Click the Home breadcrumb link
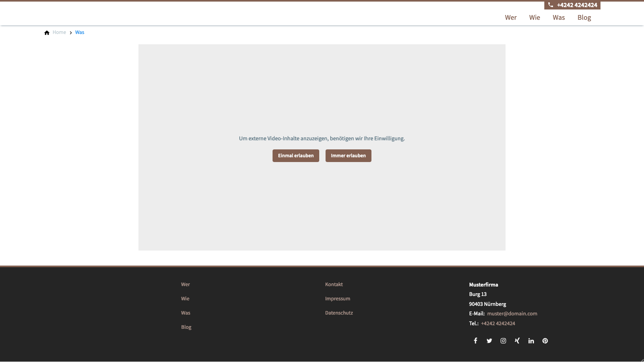The image size is (644, 362). pos(59,32)
